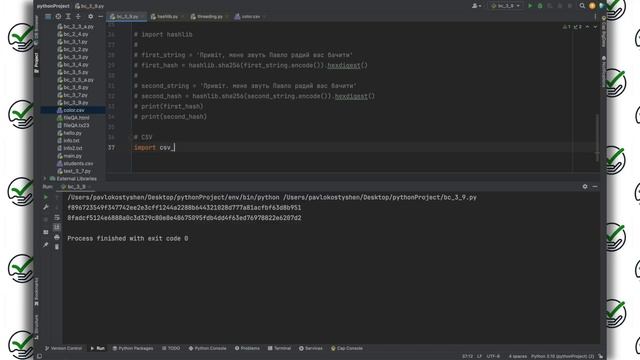Select students.csv in Project tree
The height and width of the screenshot is (360, 640).
click(78, 163)
